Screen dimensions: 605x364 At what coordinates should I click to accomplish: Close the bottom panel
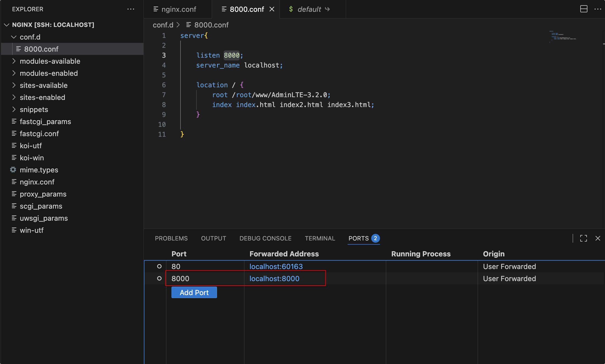(598, 238)
